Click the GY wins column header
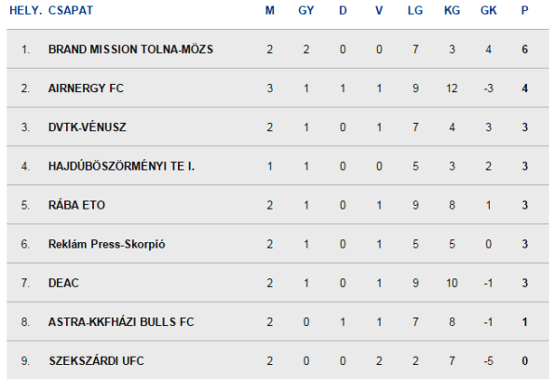This screenshot has width=555, height=392. coord(306,10)
